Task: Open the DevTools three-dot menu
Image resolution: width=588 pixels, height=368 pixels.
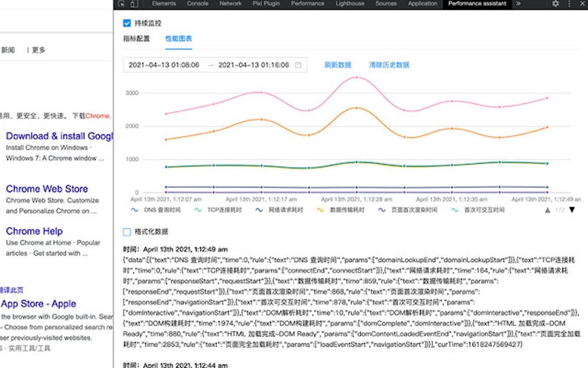Action: pos(568,3)
